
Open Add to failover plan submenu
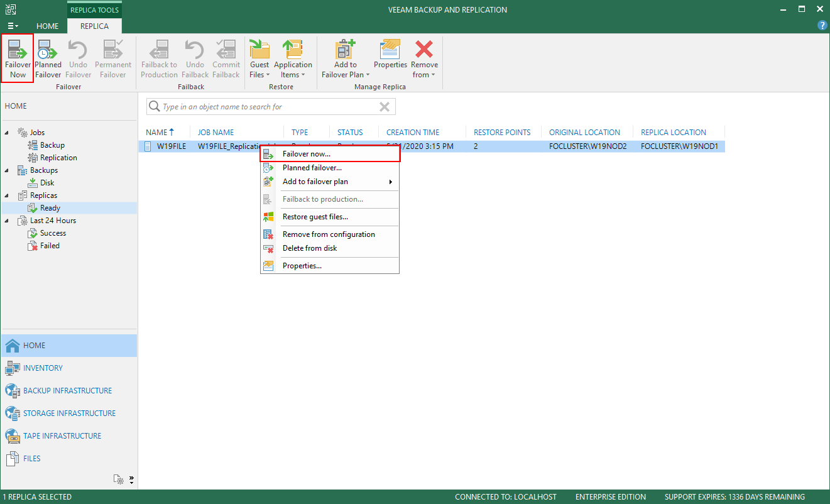tap(330, 182)
